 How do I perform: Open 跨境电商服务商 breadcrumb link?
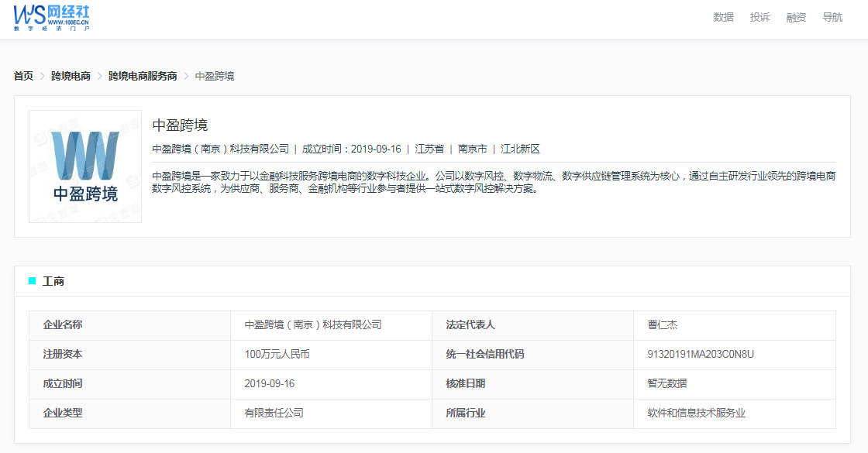(143, 76)
